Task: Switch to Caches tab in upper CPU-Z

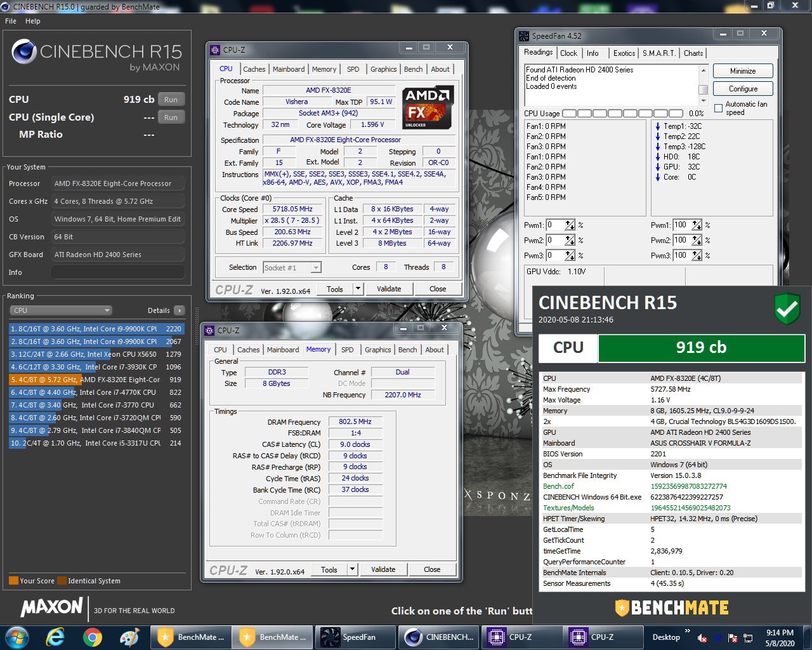Action: coord(254,69)
